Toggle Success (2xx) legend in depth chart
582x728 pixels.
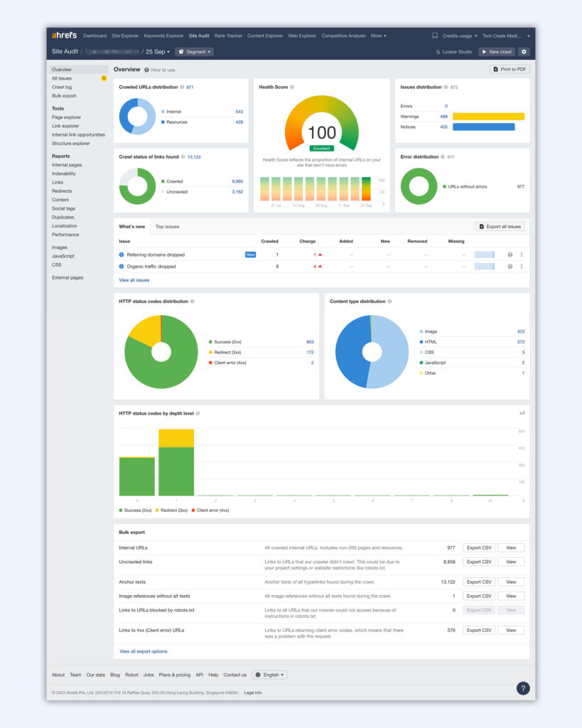point(136,510)
